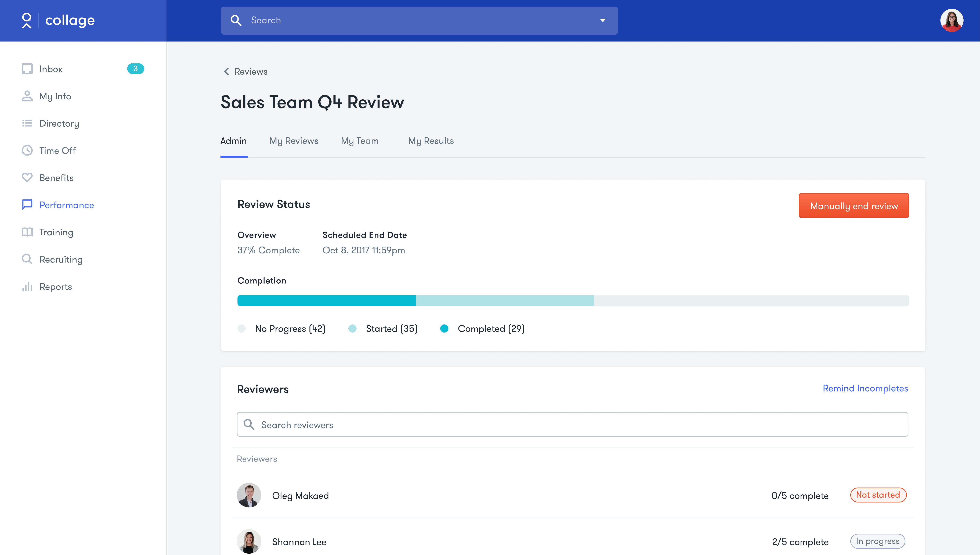Click the Completed legend dot
This screenshot has height=555, width=980.
(444, 328)
